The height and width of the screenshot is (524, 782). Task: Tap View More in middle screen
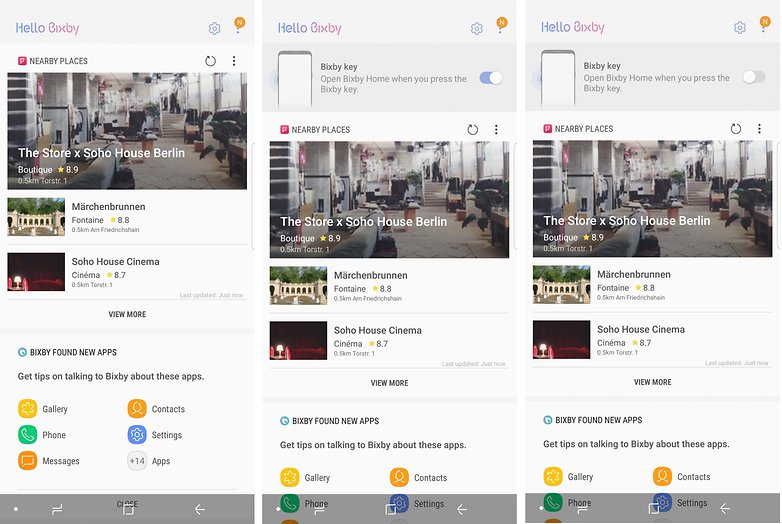point(390,383)
